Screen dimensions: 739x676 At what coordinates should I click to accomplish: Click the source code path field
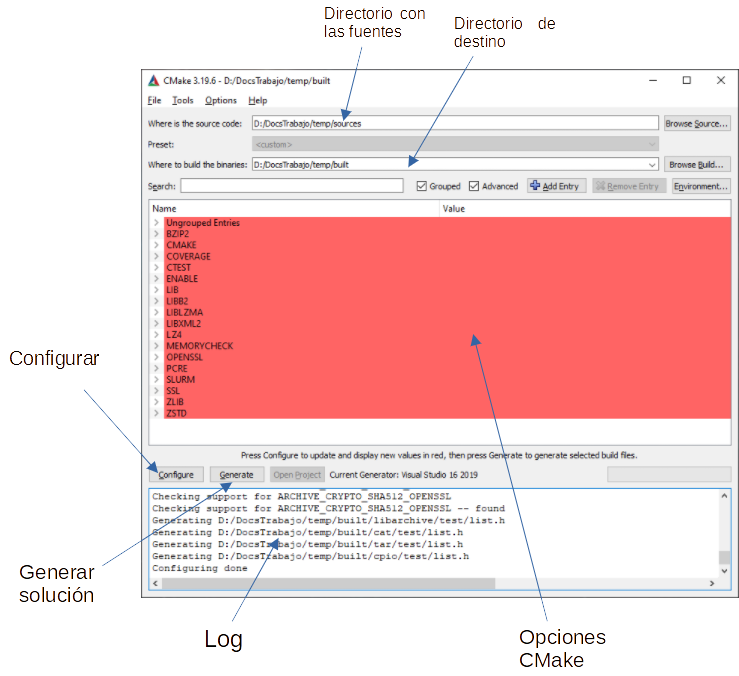pyautogui.click(x=455, y=123)
